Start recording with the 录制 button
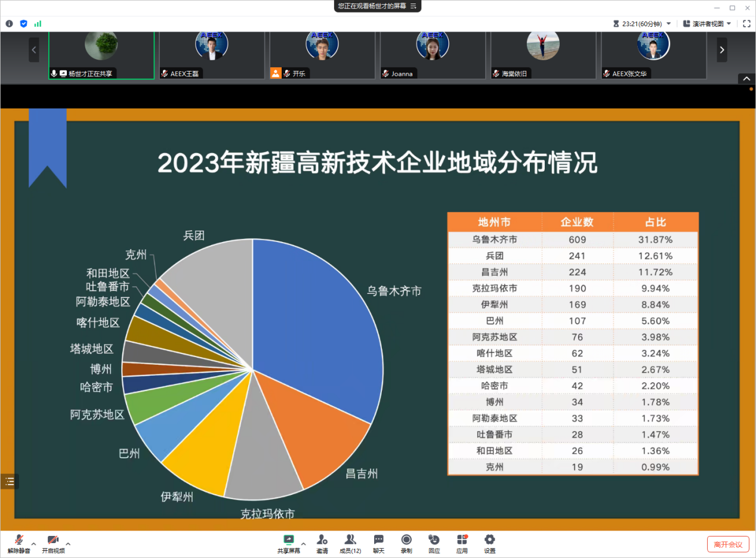 click(x=406, y=543)
